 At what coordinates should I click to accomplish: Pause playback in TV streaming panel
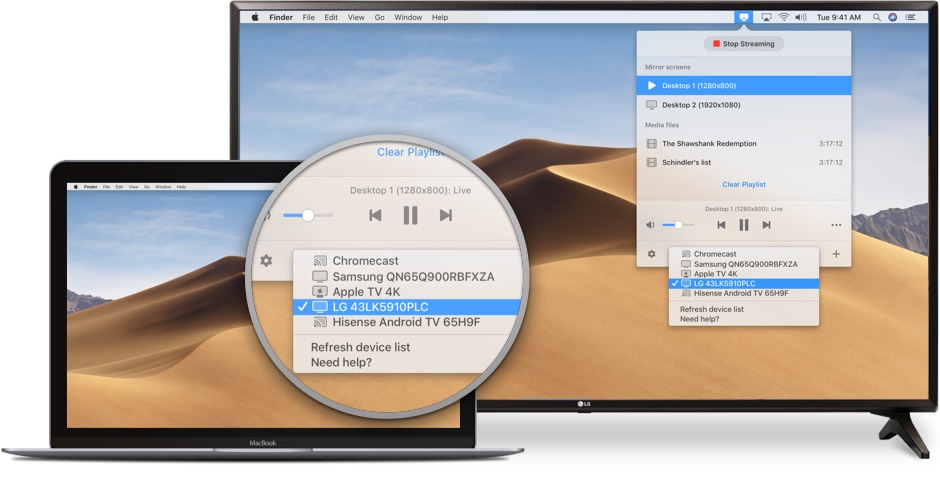coord(743,225)
